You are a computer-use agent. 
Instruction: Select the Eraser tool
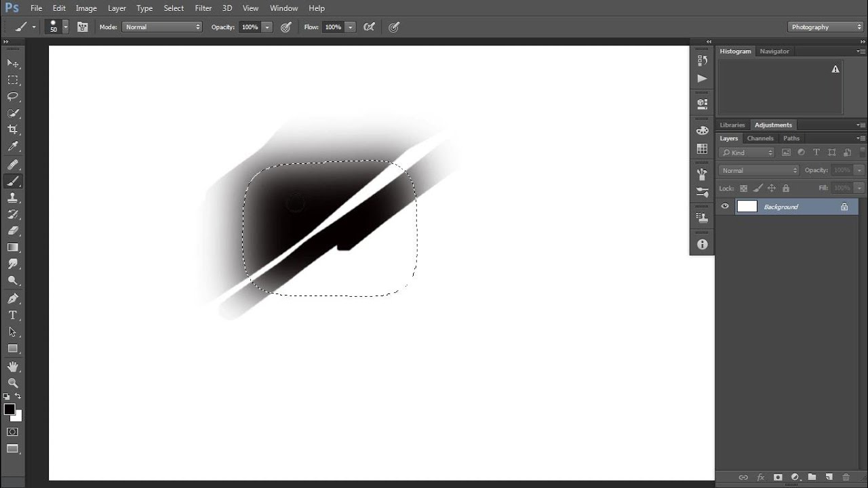coord(13,231)
